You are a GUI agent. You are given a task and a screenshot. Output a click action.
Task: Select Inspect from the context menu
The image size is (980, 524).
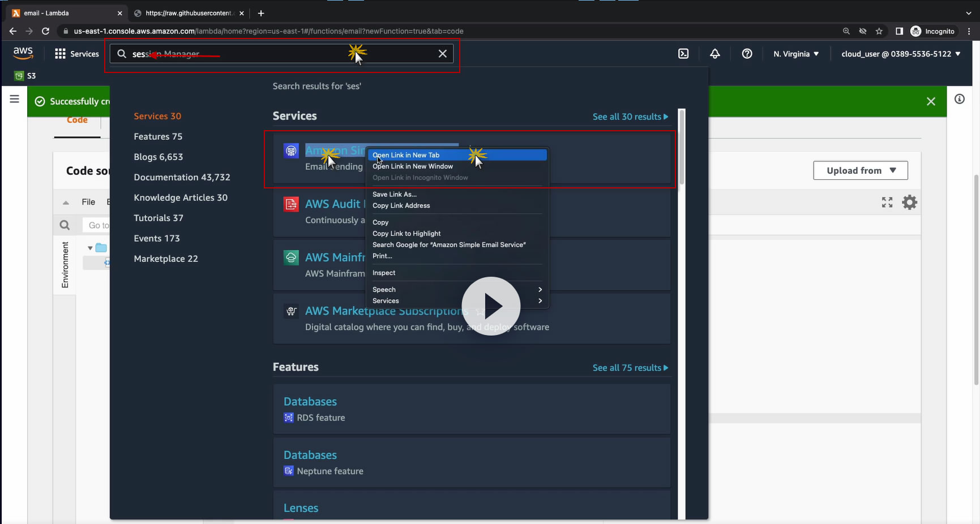(457, 273)
